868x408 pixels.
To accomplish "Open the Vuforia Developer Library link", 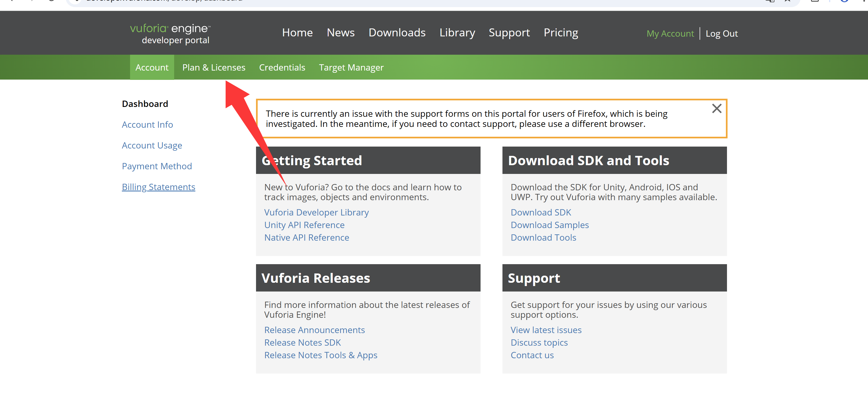I will 316,212.
